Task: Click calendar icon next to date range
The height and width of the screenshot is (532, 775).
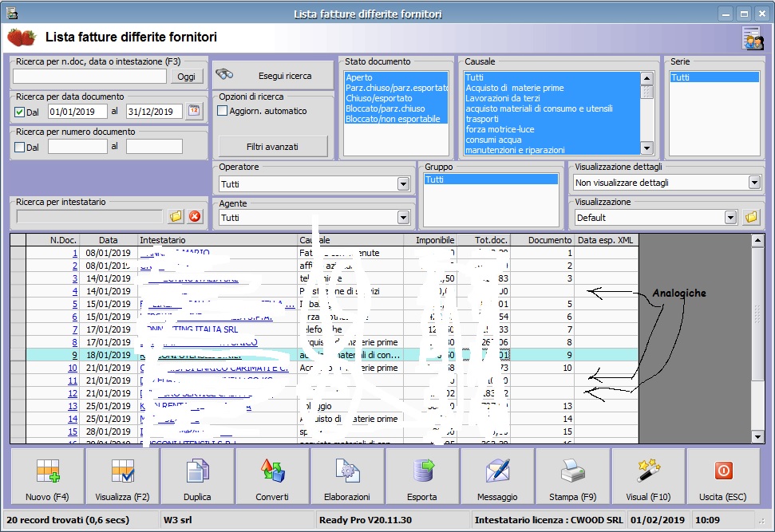Action: (194, 112)
